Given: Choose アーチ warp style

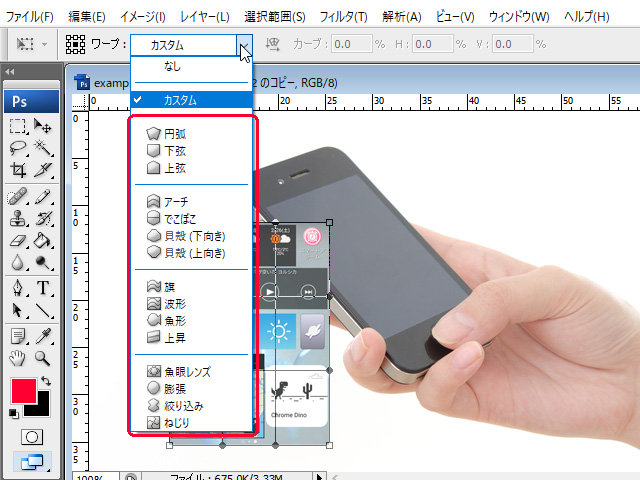Looking at the screenshot, I should [x=191, y=202].
